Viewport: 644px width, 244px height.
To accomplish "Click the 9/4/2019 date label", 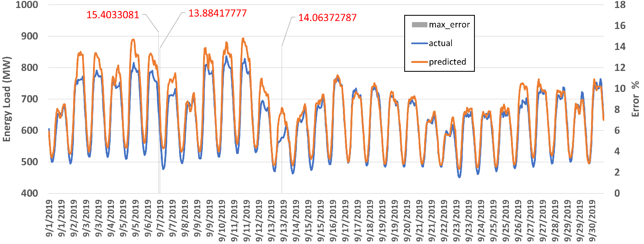I will (x=111, y=219).
